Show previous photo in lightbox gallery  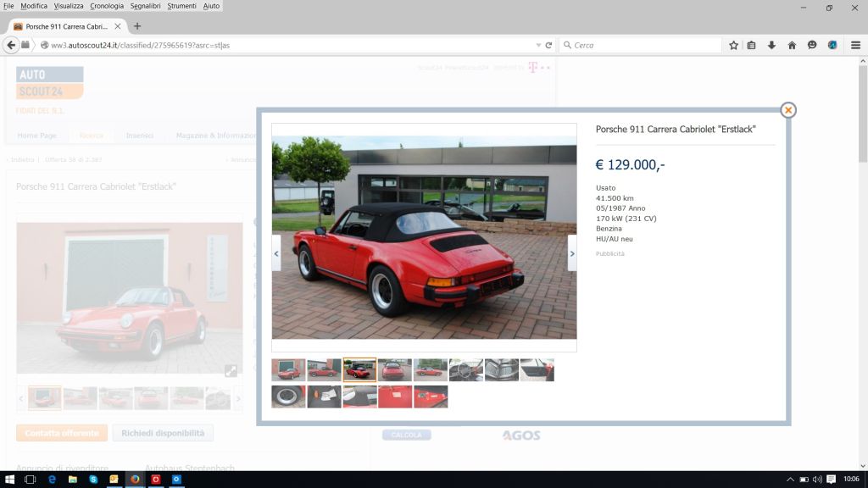(x=276, y=253)
